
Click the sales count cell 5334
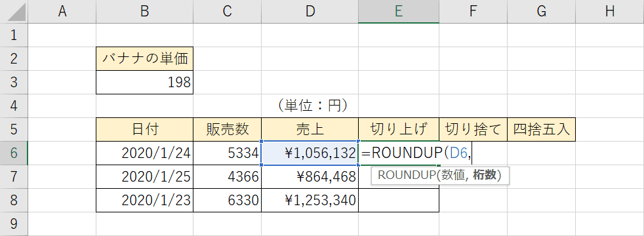tap(227, 153)
